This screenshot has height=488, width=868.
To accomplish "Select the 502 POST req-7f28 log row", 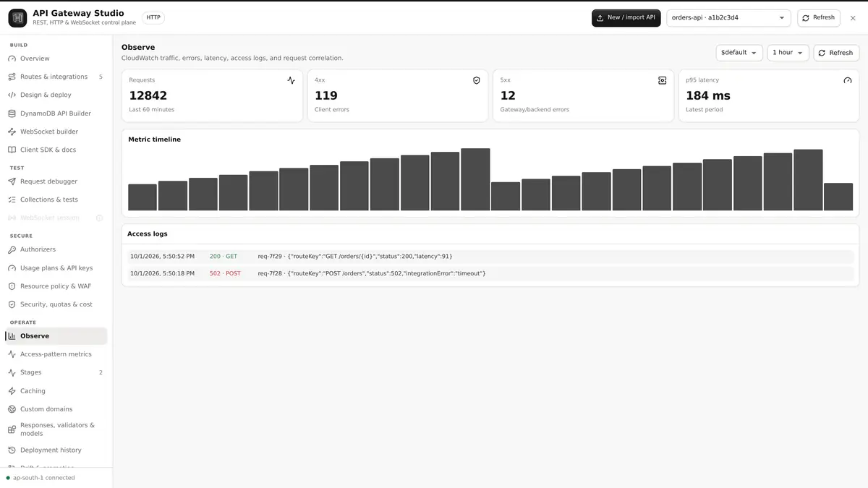I will click(490, 273).
